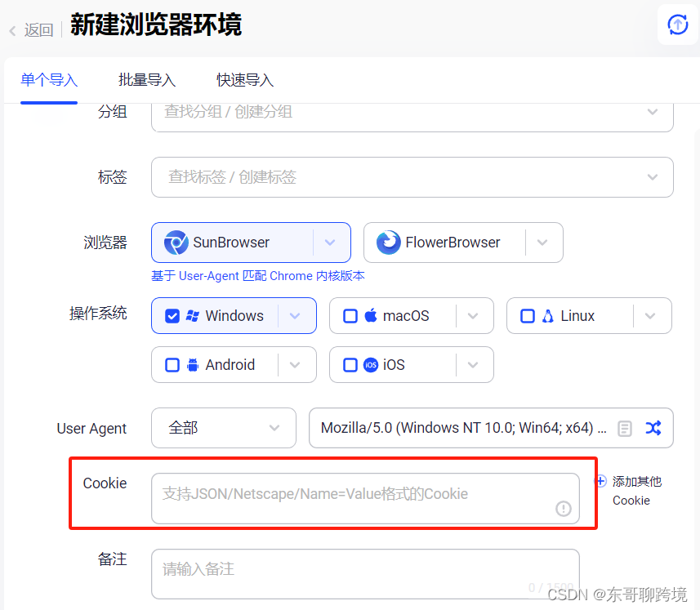This screenshot has width=700, height=610.
Task: Click the upload icon at top right
Action: [x=677, y=24]
